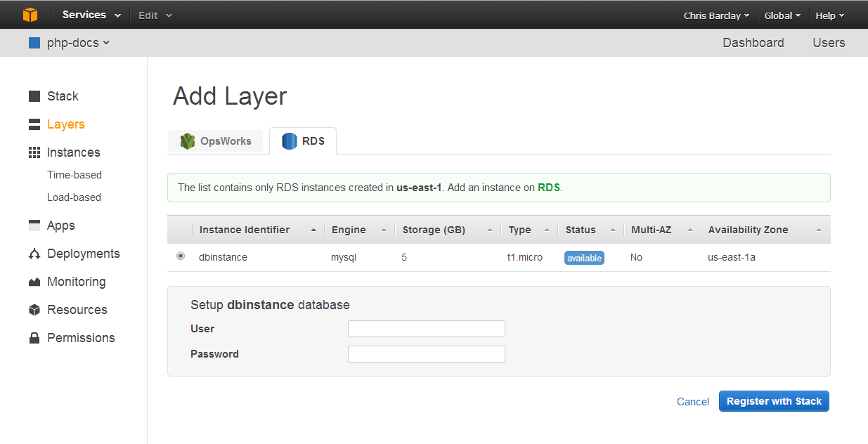The image size is (868, 444).
Task: Open the Global region dropdown
Action: pos(782,14)
